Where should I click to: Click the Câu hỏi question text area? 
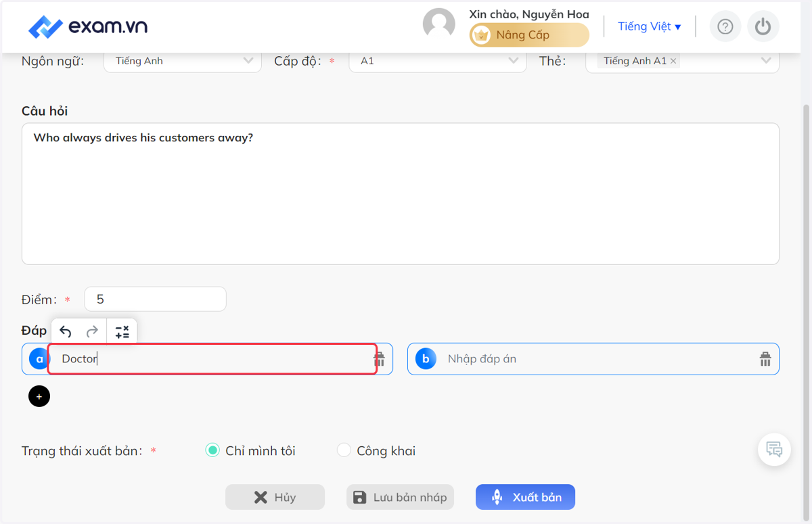coord(401,193)
